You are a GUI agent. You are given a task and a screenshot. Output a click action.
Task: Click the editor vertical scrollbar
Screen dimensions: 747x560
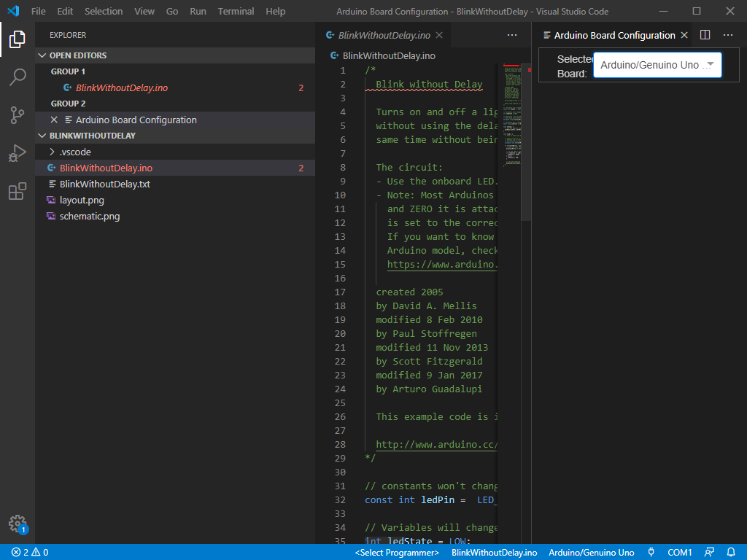click(526, 143)
